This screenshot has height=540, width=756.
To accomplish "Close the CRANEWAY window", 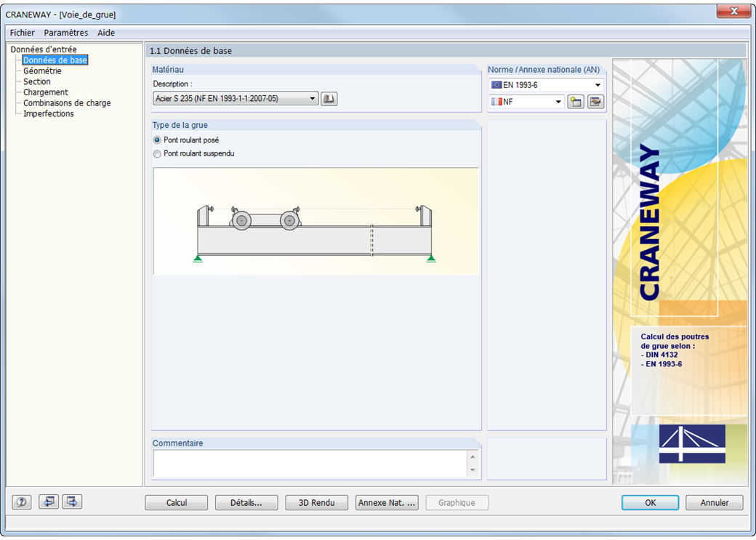I will [733, 11].
